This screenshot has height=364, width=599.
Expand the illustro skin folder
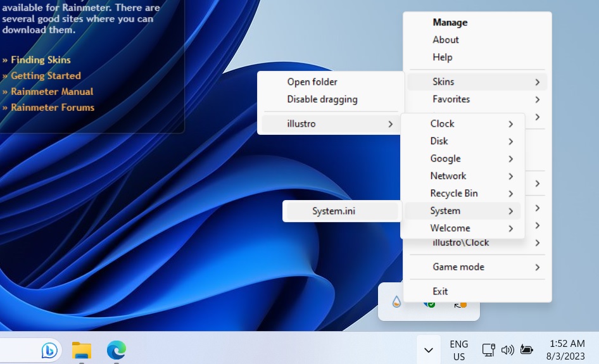(x=331, y=123)
